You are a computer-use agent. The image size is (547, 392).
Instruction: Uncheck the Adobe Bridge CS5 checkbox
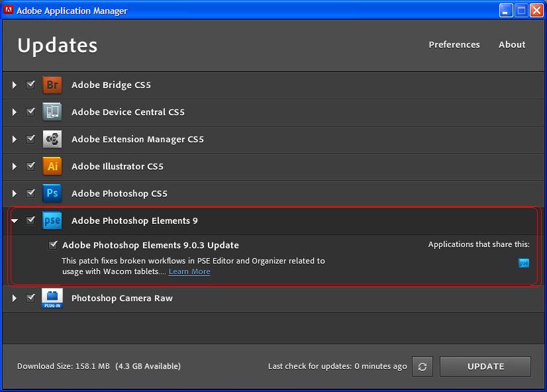tap(30, 85)
